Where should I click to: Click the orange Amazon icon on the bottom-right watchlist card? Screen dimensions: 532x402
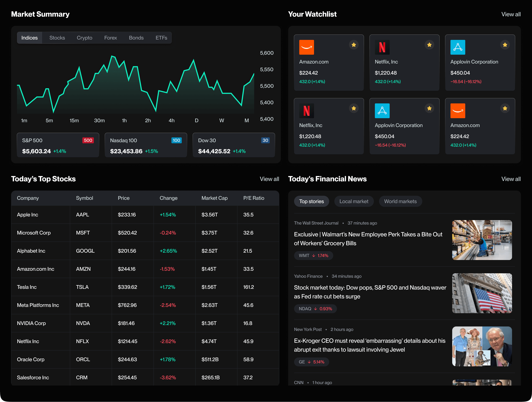(x=458, y=111)
